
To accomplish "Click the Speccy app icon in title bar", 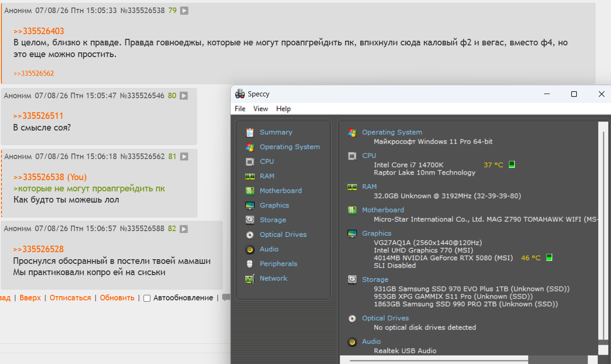I will point(240,94).
